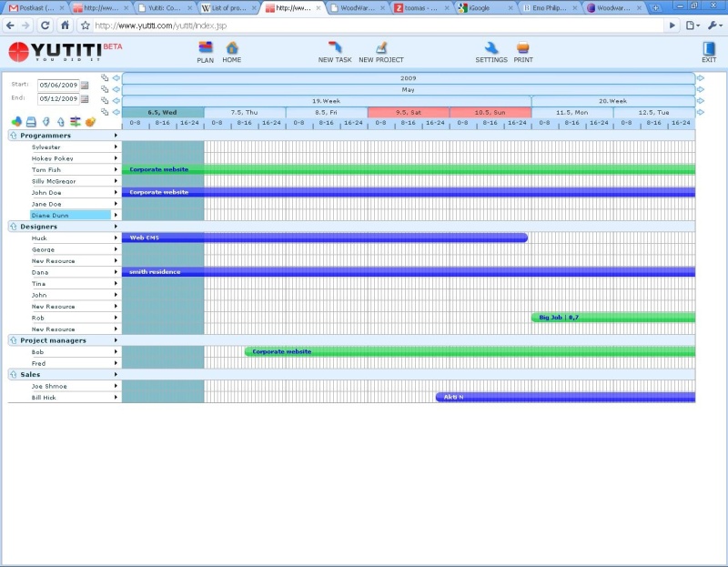Collapse the Designers group
The height and width of the screenshot is (567, 728).
click(14, 227)
